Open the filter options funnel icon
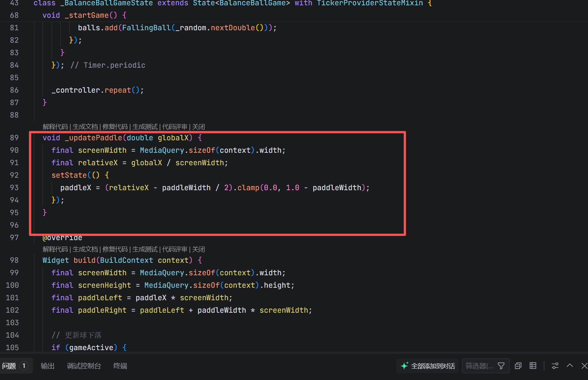 (x=501, y=366)
